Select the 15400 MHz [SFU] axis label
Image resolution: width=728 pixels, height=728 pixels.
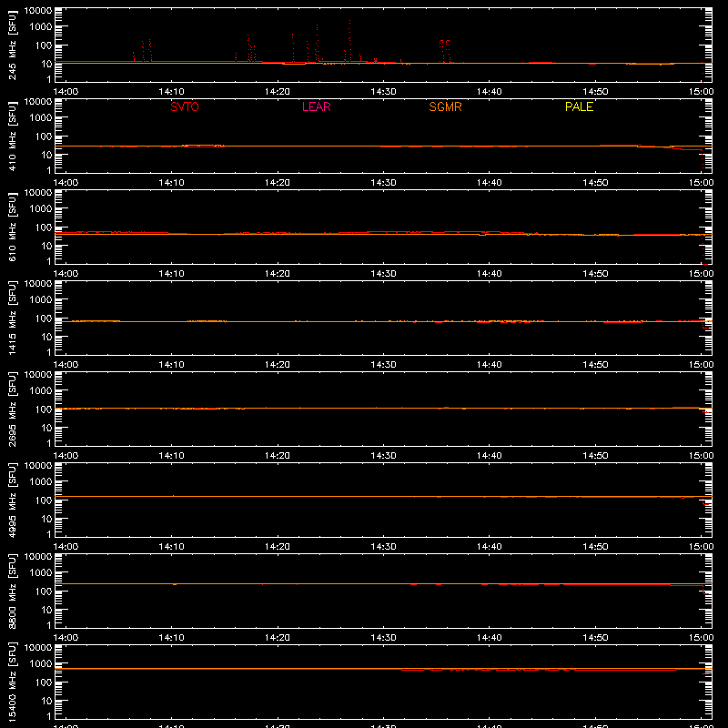13,682
